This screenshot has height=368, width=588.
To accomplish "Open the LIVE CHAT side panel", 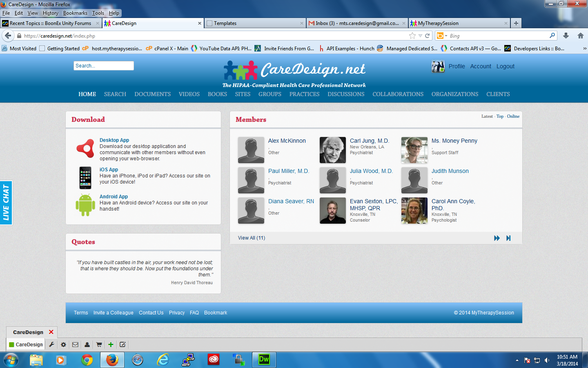I will (6, 203).
